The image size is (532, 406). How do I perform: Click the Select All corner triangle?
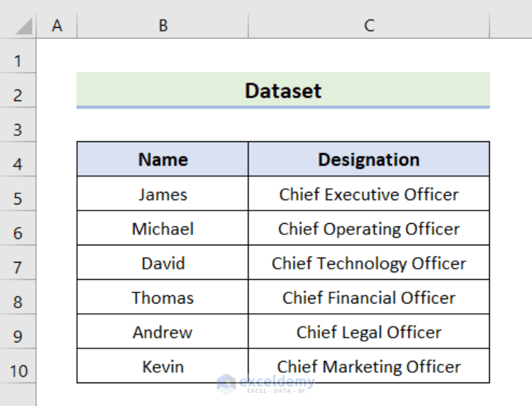[24, 26]
